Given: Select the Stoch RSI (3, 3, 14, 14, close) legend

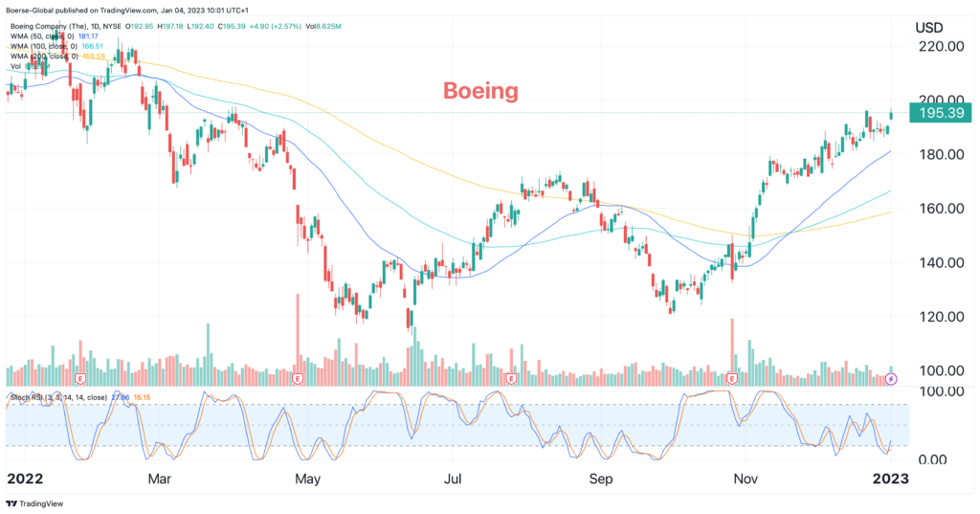Looking at the screenshot, I should click(x=58, y=397).
